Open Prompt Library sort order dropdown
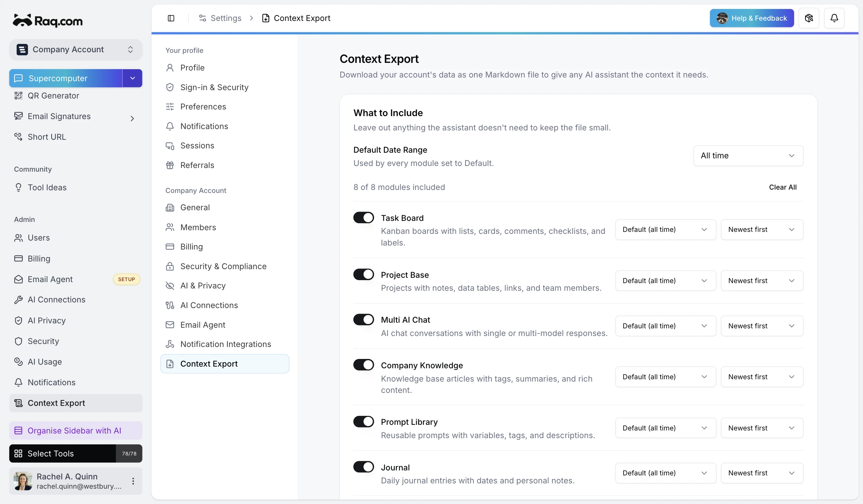The height and width of the screenshot is (504, 863). pyautogui.click(x=762, y=428)
